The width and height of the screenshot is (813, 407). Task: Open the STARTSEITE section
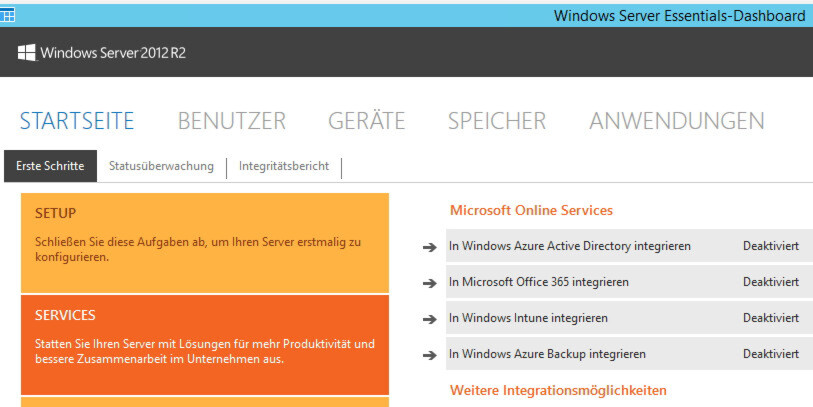(x=77, y=121)
